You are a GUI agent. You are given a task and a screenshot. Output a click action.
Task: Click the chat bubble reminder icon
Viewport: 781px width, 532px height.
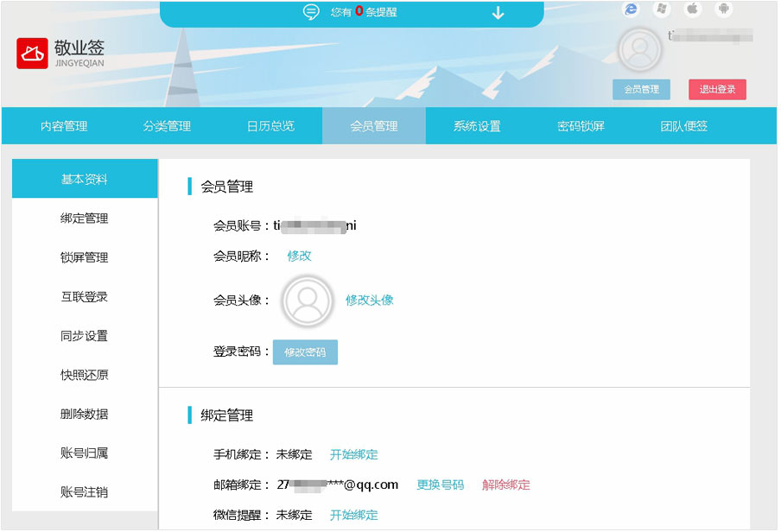point(311,12)
